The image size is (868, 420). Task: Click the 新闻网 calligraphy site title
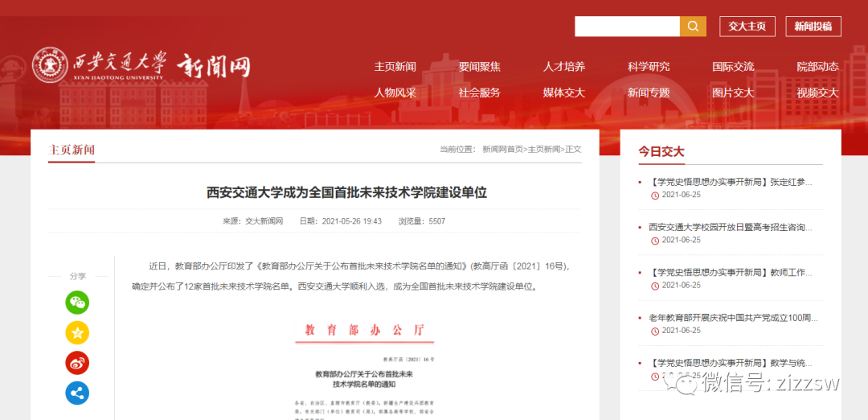(214, 67)
